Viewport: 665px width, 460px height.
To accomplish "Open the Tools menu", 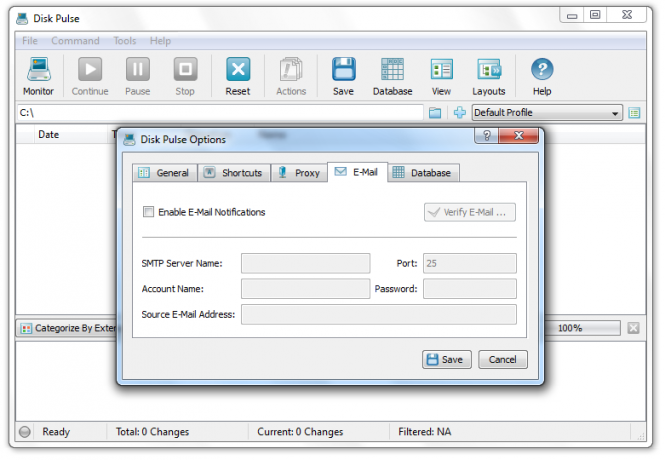I will (125, 41).
